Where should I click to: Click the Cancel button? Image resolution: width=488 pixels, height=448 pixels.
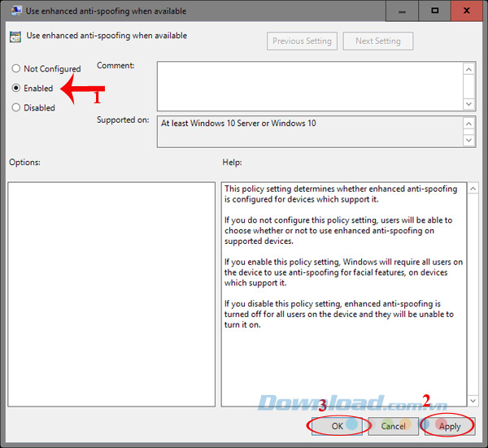[394, 426]
